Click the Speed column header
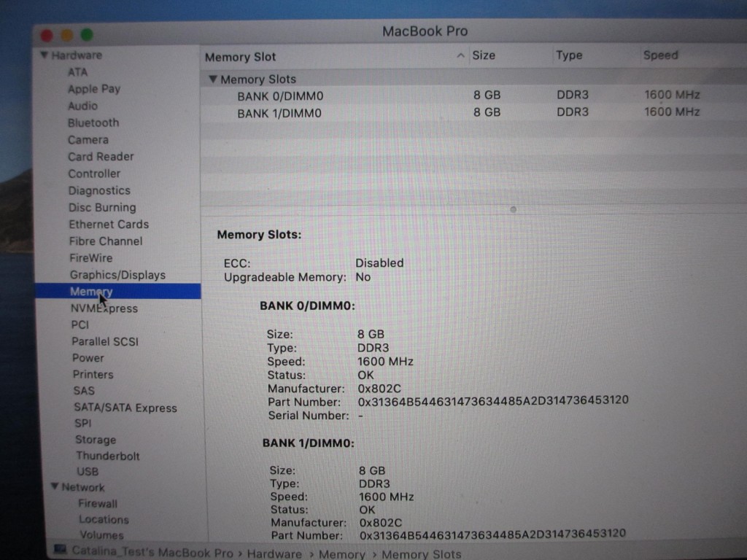Screen dimensions: 747x560 click(660, 55)
